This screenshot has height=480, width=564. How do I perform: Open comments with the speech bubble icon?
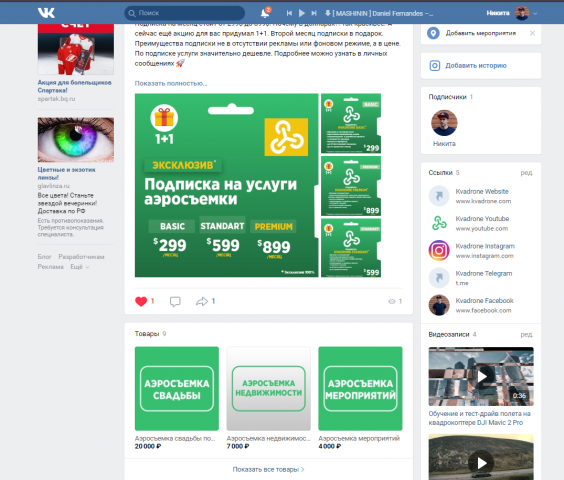coord(175,302)
